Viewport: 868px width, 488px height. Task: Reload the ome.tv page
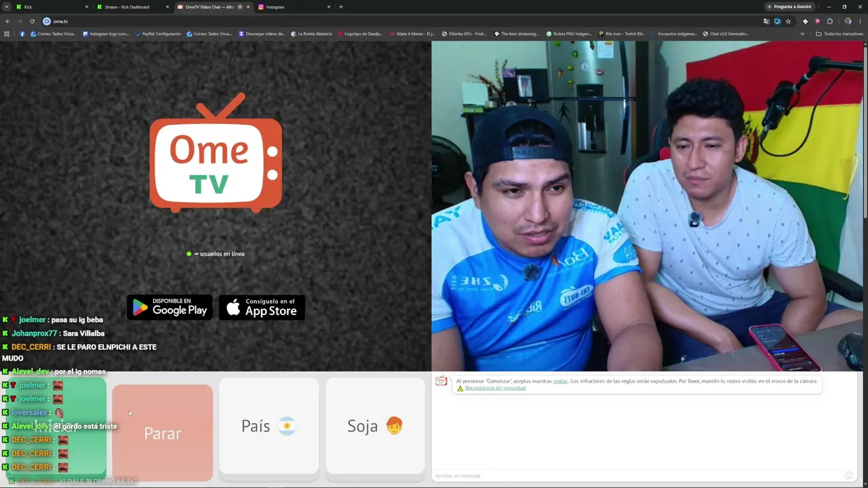point(32,21)
